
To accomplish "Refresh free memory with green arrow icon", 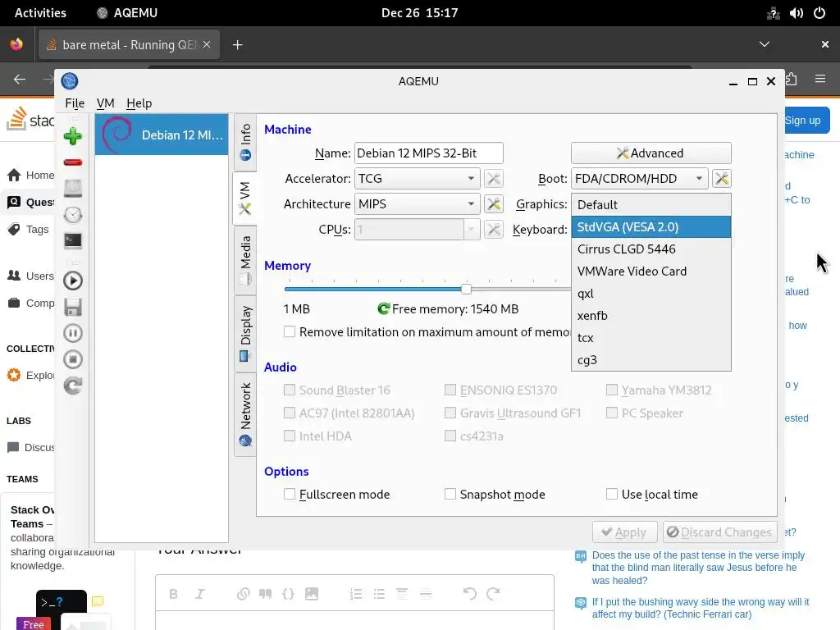I will tap(384, 308).
